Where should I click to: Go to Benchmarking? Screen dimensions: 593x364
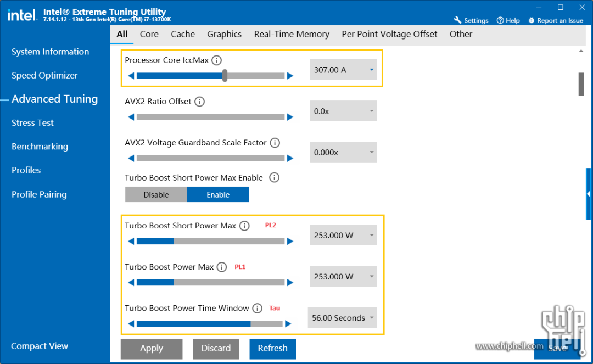(x=40, y=147)
